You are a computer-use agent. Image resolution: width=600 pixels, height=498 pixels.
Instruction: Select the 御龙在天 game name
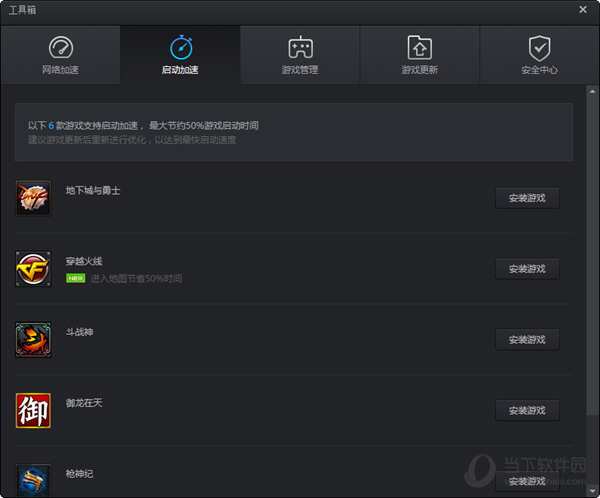coord(84,403)
